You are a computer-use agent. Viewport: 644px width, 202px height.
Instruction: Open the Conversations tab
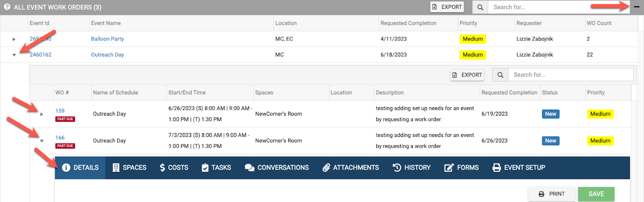277,167
